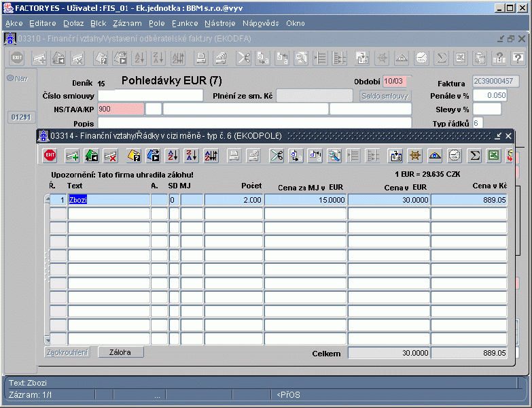Click the NS field containing 900
This screenshot has width=532, height=408.
(x=121, y=109)
